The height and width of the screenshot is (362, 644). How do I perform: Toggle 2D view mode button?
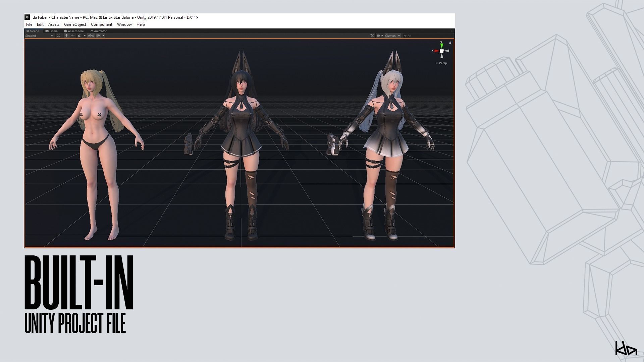click(x=58, y=36)
